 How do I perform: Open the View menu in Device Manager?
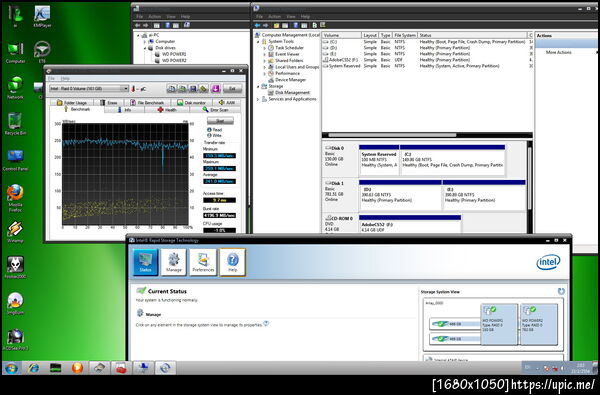click(171, 16)
